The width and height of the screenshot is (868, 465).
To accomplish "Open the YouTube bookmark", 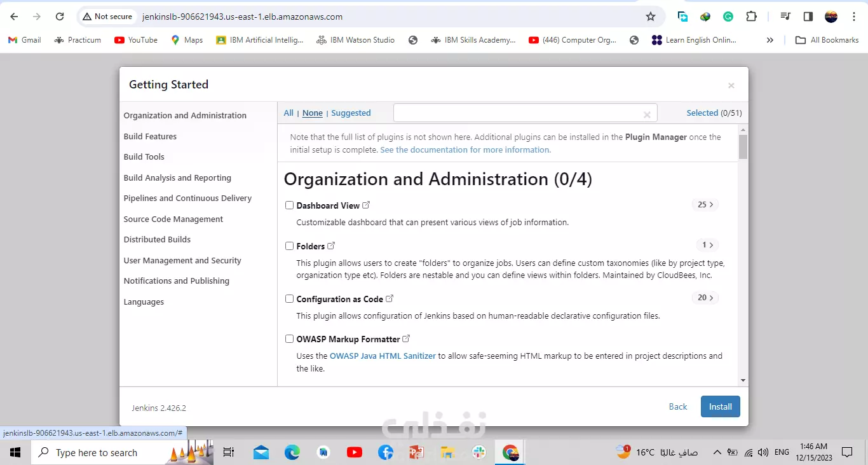I will pyautogui.click(x=135, y=39).
